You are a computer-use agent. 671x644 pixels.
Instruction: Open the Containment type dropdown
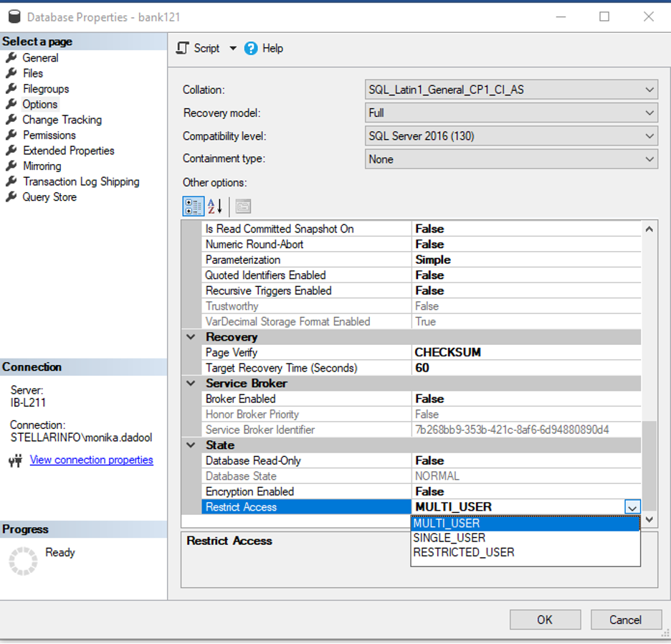pos(511,159)
